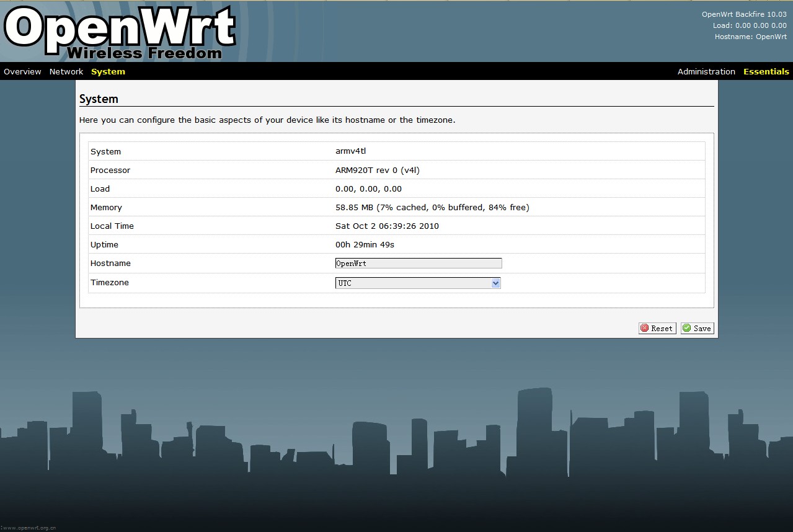793x532 pixels.
Task: Select the System navigation tab
Action: click(108, 71)
